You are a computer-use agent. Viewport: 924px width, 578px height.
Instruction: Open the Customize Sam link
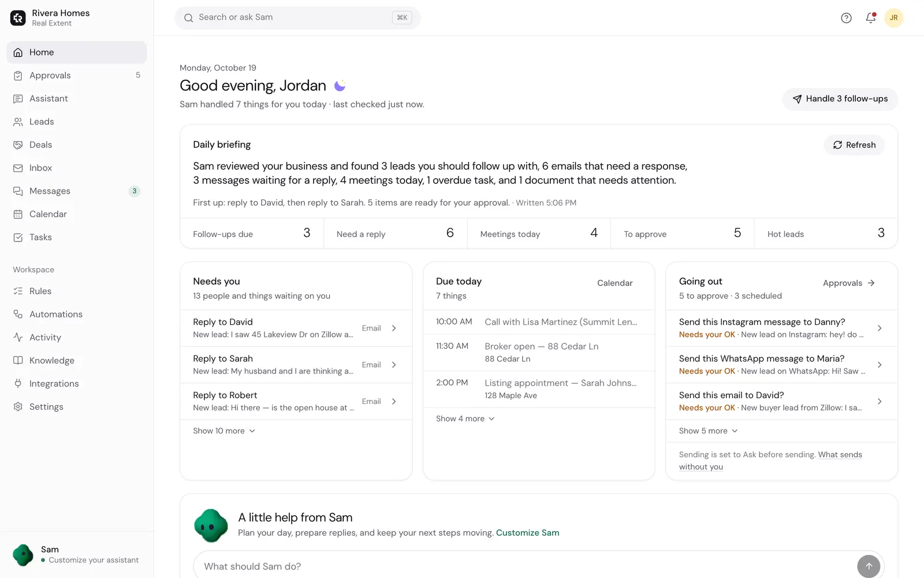[x=527, y=533]
